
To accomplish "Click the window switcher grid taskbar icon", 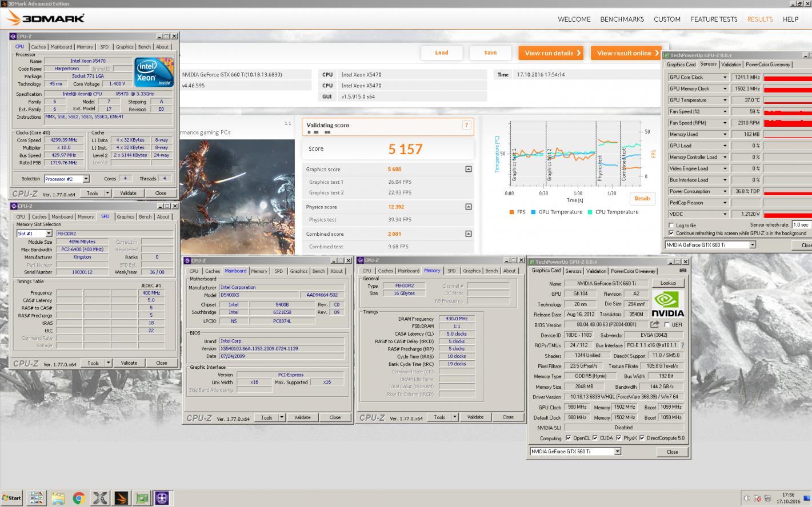I will coord(37,498).
